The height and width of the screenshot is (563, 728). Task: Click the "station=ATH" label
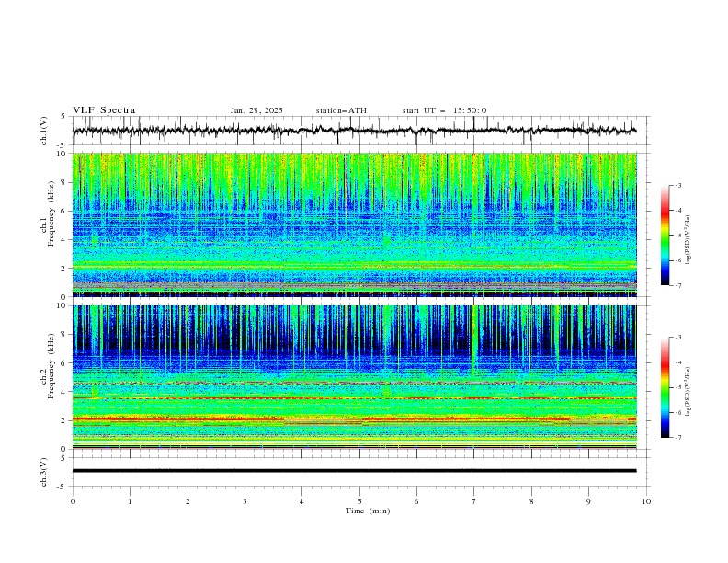[341, 110]
